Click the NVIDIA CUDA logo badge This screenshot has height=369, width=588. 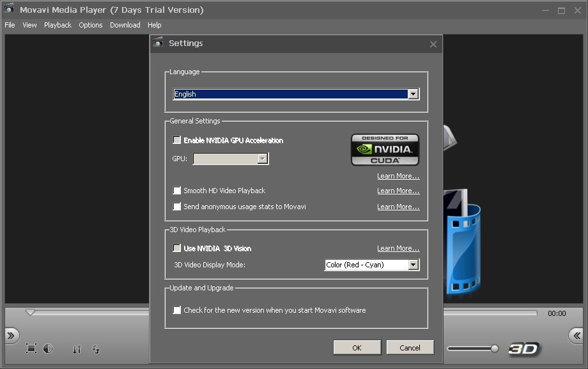point(385,150)
